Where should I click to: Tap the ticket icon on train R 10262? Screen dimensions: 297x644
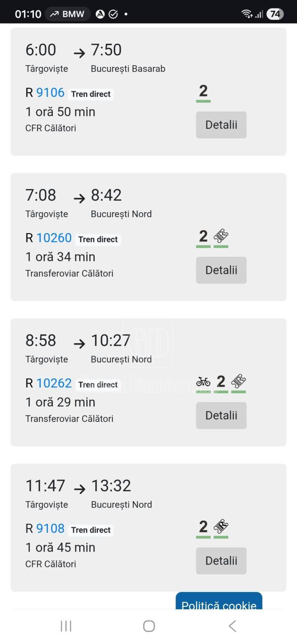(x=239, y=382)
